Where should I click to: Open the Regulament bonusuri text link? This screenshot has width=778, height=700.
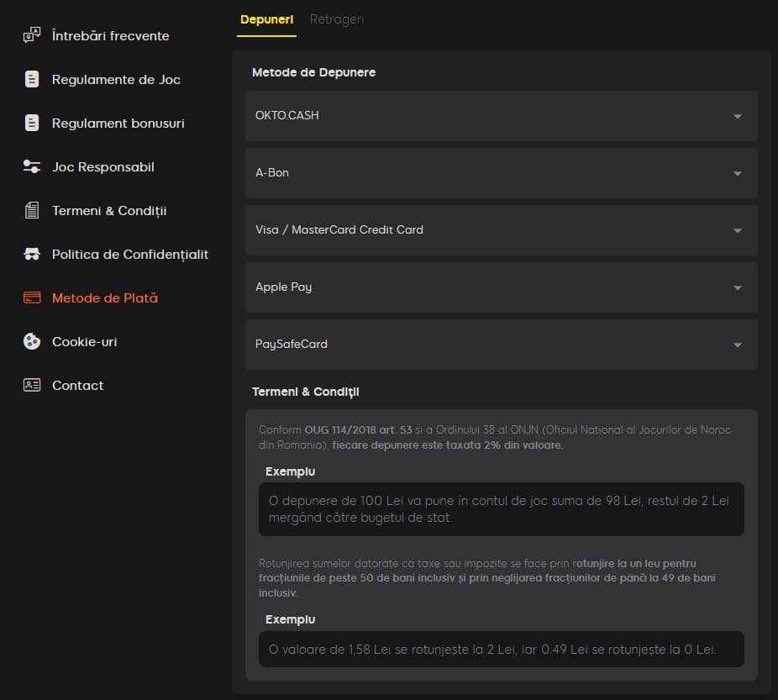[x=118, y=124]
